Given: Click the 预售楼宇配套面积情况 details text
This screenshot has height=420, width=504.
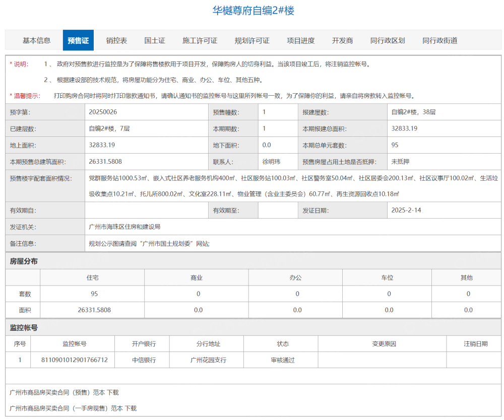Looking at the screenshot, I should coord(293,186).
